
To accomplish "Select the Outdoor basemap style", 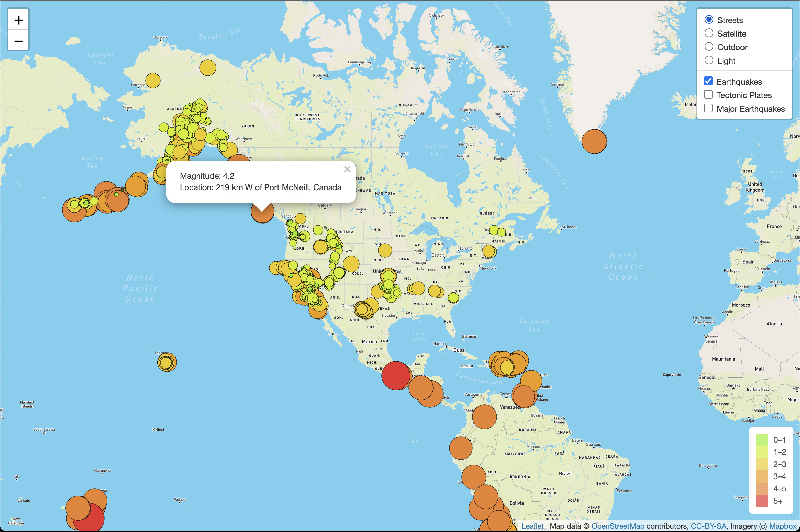I will [709, 46].
